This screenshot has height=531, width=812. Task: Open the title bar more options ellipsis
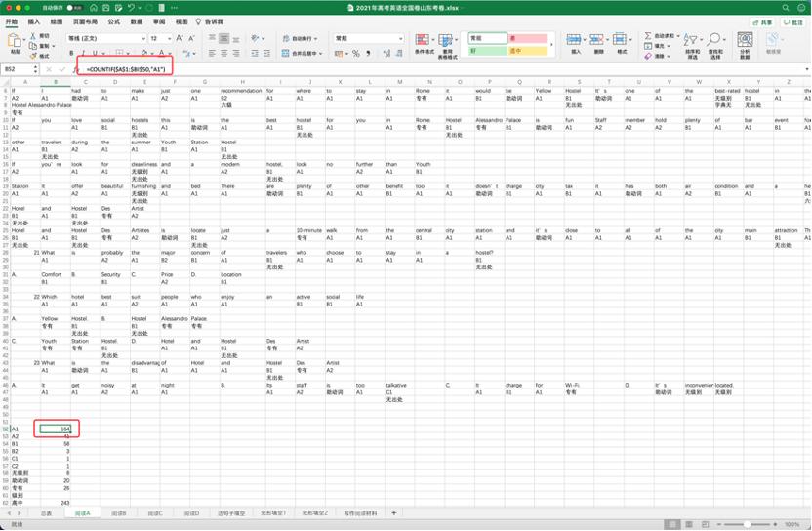point(174,8)
